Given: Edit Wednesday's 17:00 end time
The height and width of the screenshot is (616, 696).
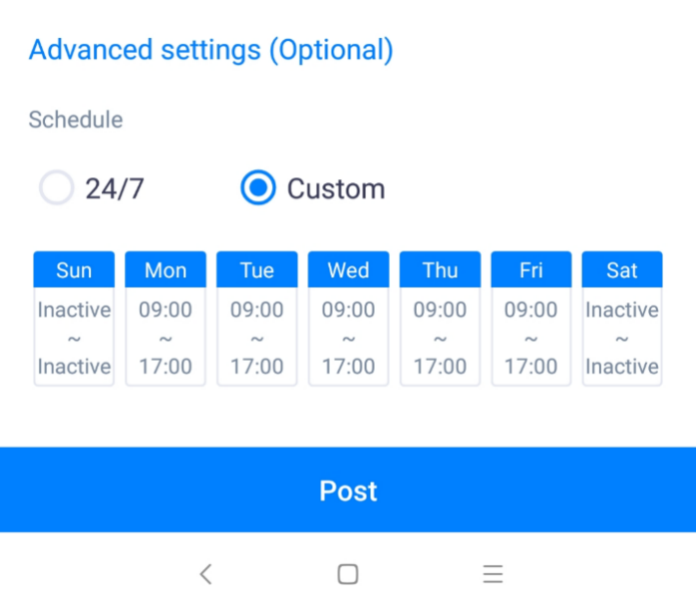Looking at the screenshot, I should (x=348, y=367).
